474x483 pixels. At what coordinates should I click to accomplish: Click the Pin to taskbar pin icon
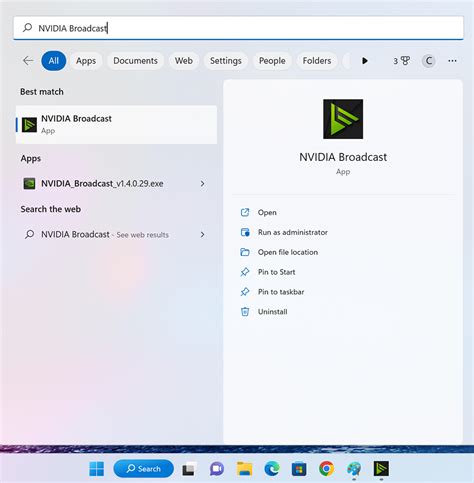click(x=245, y=292)
